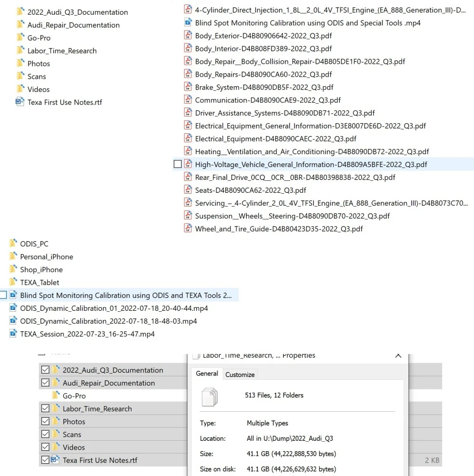The width and height of the screenshot is (474, 476).
Task: Click the multiple-files icon in Properties dialog
Action: (x=210, y=397)
